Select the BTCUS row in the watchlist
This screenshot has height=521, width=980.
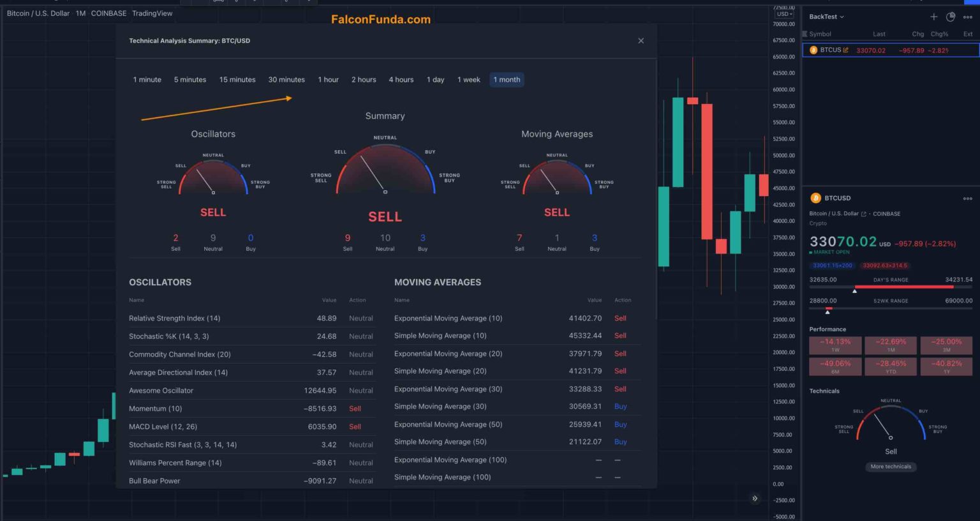coord(891,50)
